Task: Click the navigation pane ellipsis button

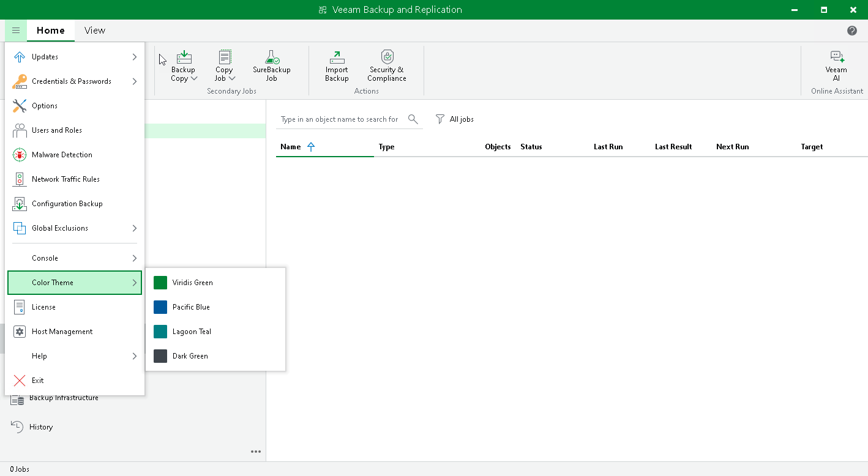Action: (256, 452)
